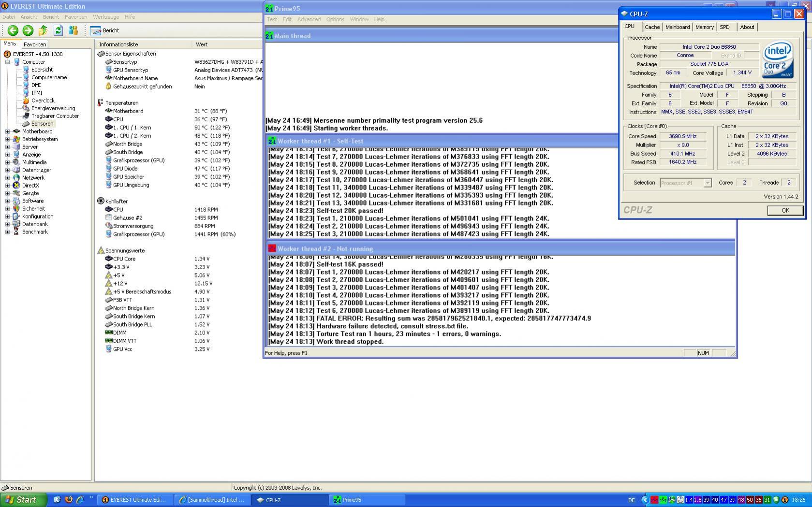The image size is (812, 507).
Task: Switch to the About tab in CPU-Z
Action: 747,27
